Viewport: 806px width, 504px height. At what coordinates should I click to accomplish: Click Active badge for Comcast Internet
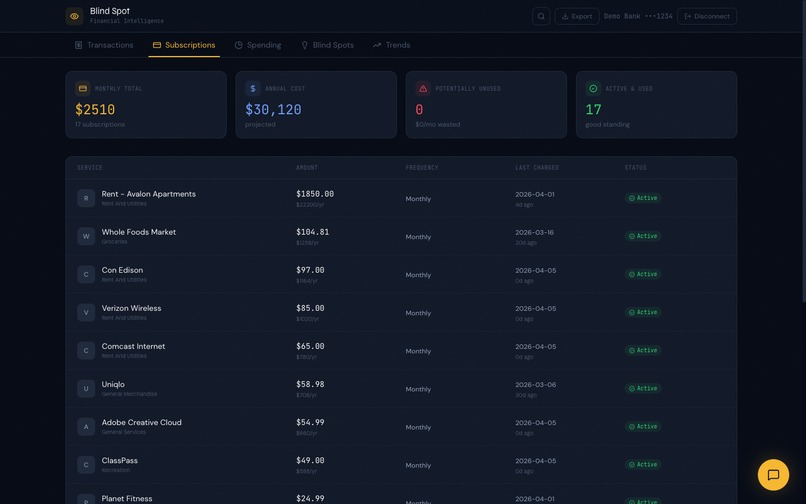[x=643, y=350]
